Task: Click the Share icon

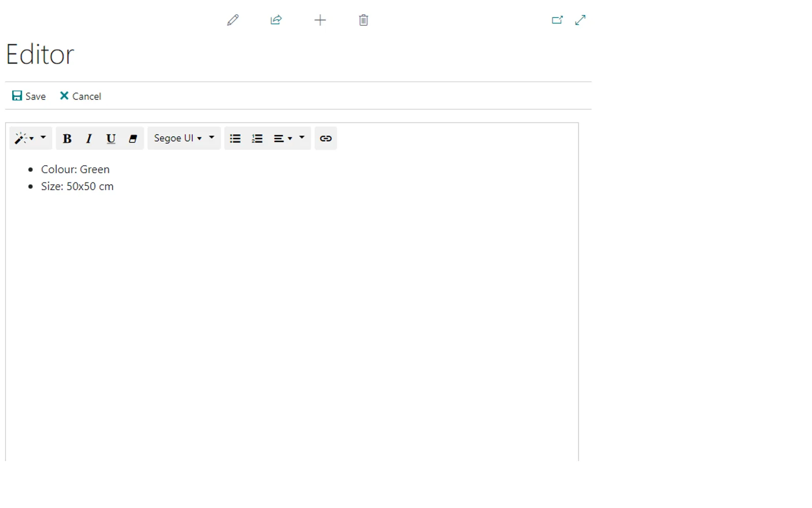Action: [x=276, y=20]
